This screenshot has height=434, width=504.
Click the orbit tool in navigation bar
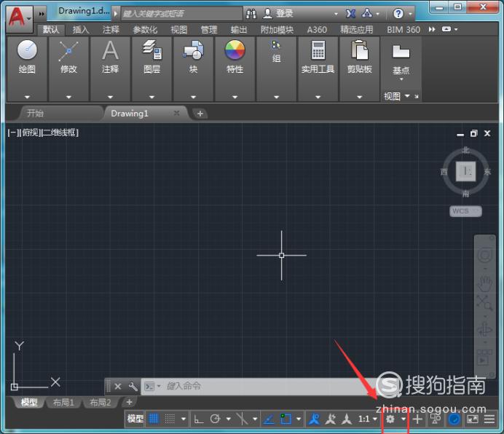pyautogui.click(x=485, y=330)
